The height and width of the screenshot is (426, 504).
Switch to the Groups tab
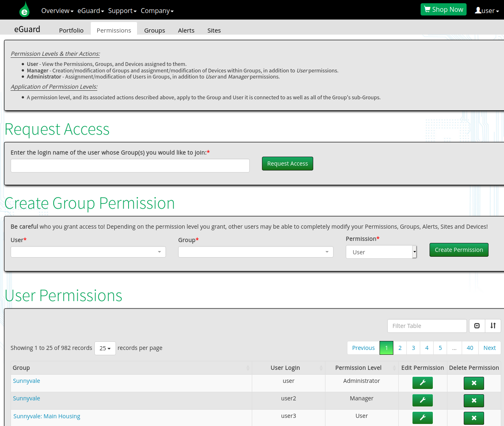[155, 31]
